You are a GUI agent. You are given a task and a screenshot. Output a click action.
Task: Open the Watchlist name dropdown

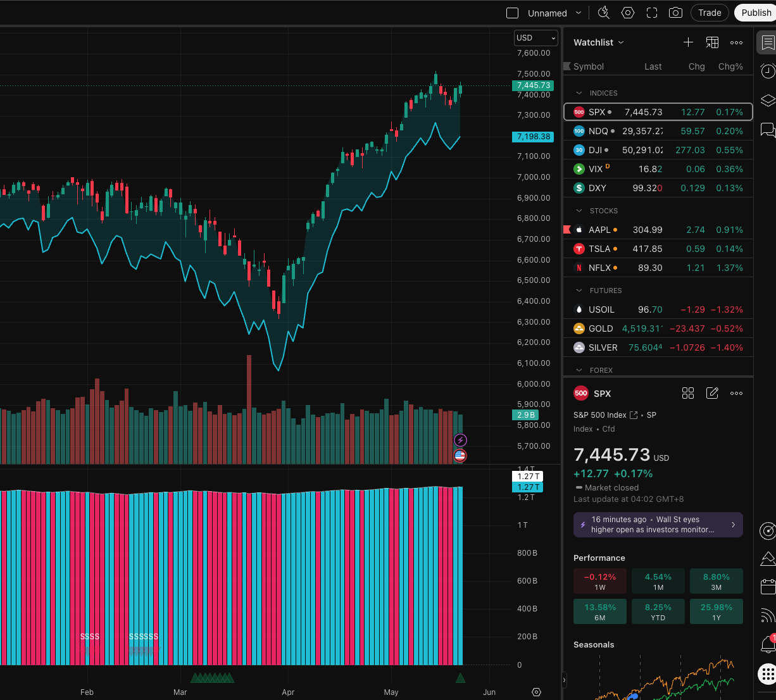(599, 42)
